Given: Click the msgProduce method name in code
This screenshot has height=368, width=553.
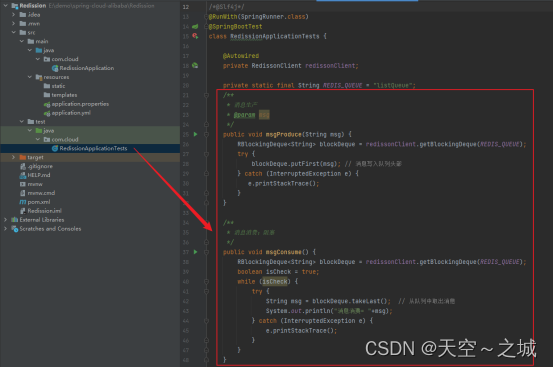Looking at the screenshot, I should tap(284, 134).
